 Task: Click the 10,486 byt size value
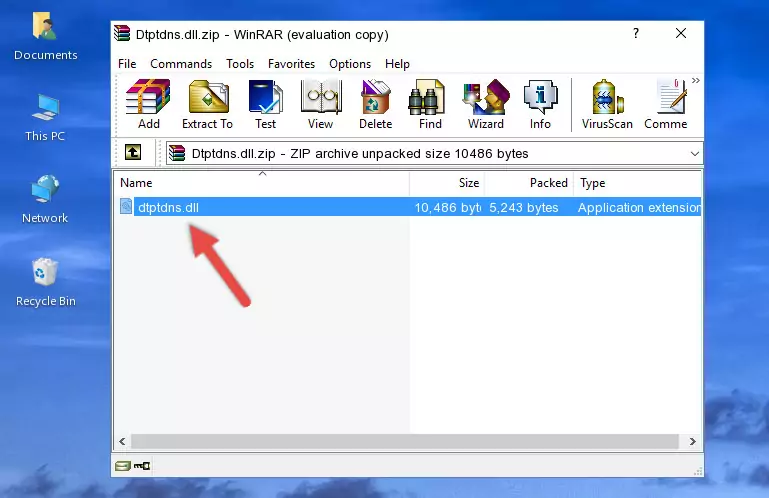pos(448,208)
